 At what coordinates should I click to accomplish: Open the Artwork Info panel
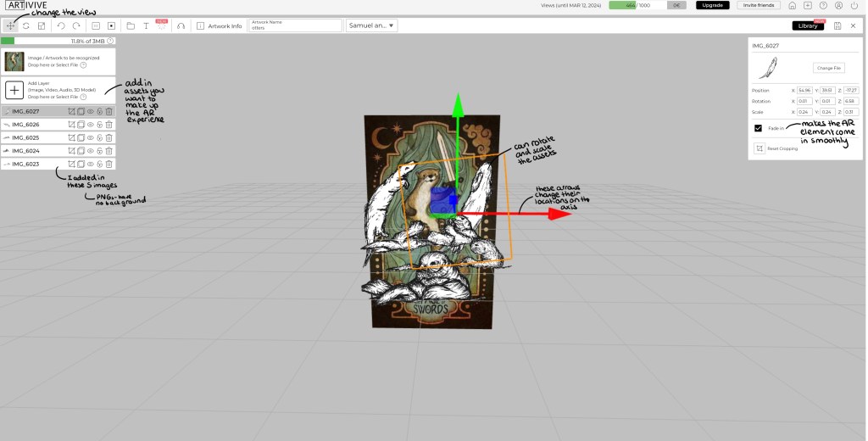pos(220,26)
